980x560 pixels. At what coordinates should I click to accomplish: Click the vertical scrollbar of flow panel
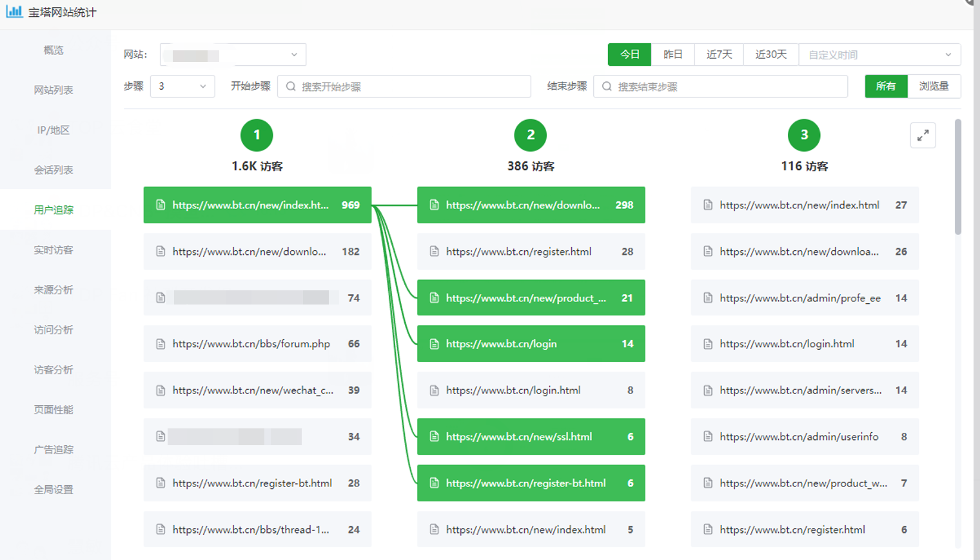click(x=958, y=177)
